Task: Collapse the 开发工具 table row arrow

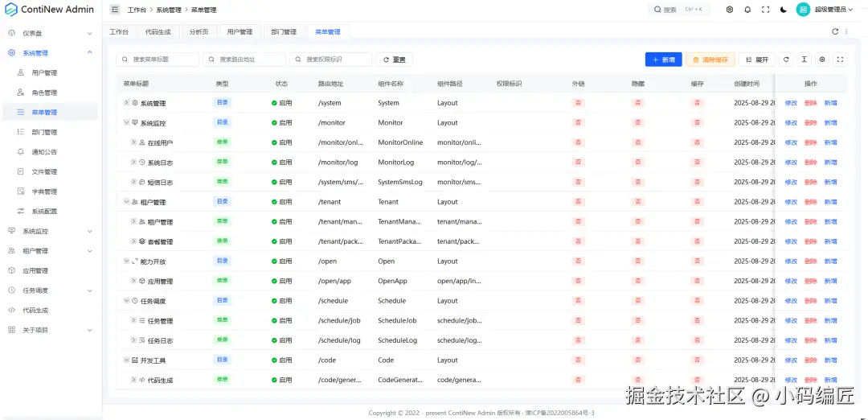Action: (126, 360)
